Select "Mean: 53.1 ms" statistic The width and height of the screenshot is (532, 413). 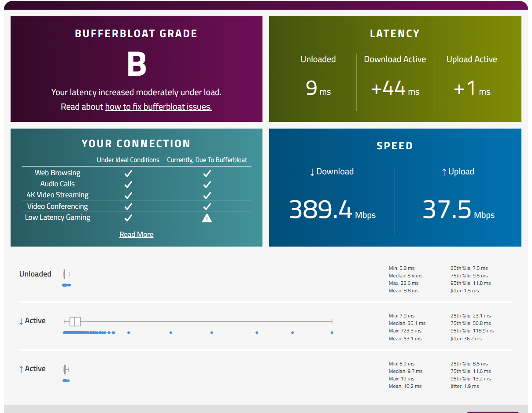point(405,339)
